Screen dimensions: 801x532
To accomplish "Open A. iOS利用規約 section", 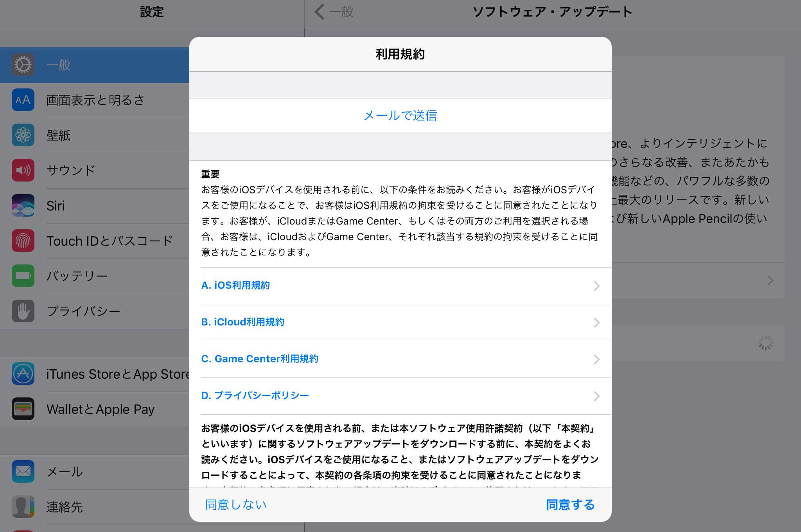I will pyautogui.click(x=400, y=286).
